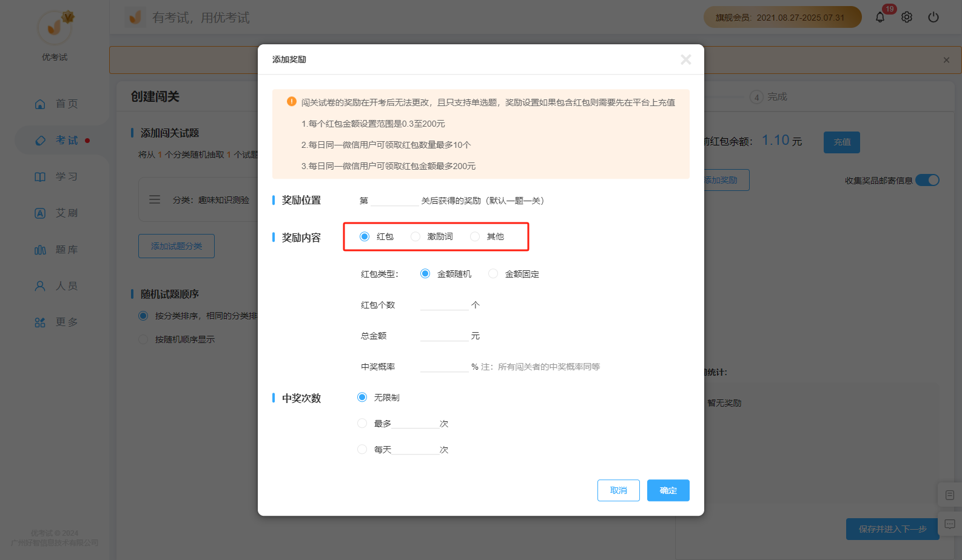Open 更多 in the sidebar
This screenshot has width=962, height=560.
(x=56, y=322)
